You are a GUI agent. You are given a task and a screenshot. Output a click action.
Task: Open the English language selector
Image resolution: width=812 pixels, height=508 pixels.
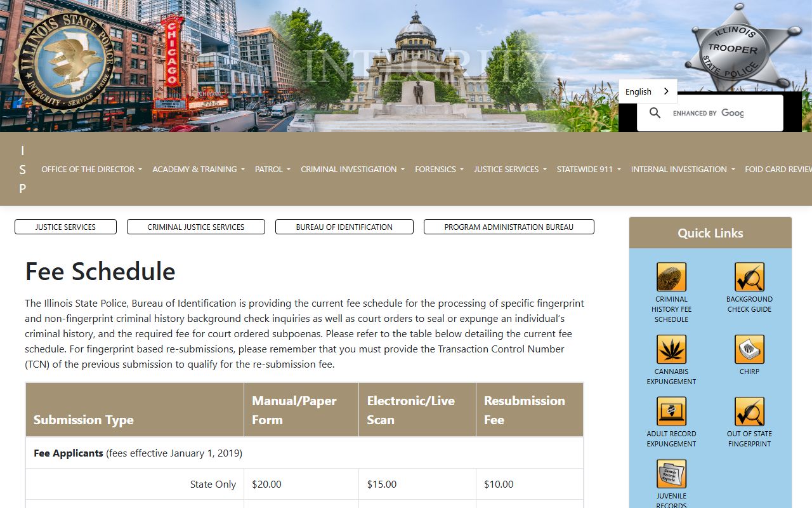tap(648, 91)
